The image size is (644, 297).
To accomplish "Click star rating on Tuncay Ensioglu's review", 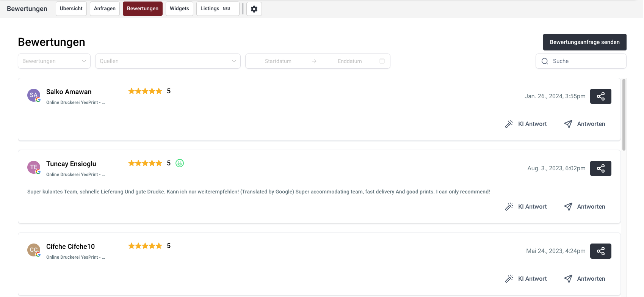I will tap(145, 163).
